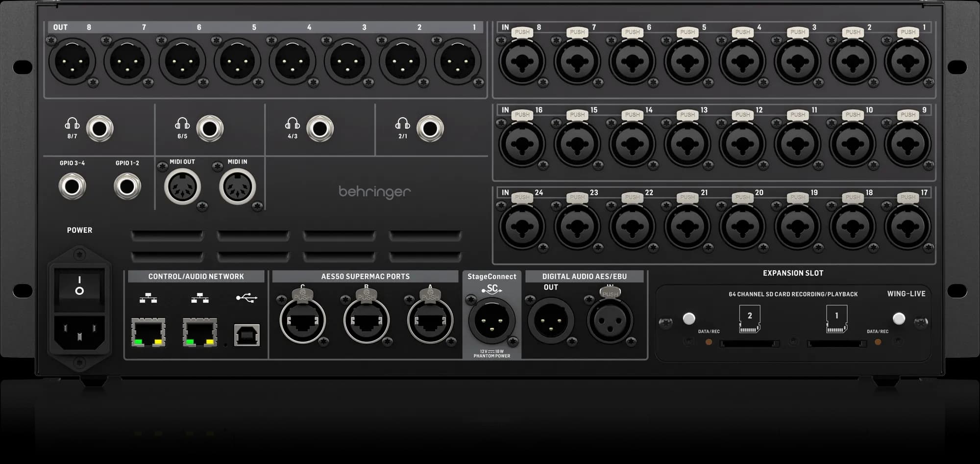
Task: Click the AC power inlet socket
Action: tap(79, 332)
